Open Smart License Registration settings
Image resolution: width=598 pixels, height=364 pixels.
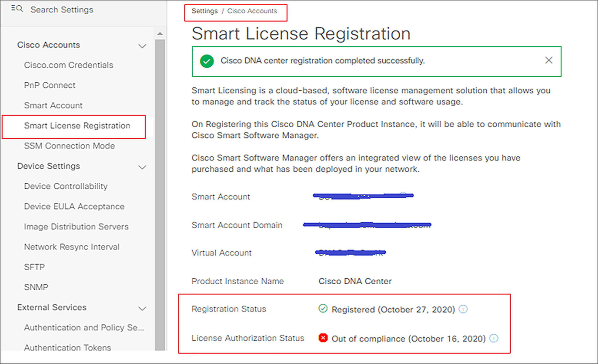pyautogui.click(x=77, y=126)
